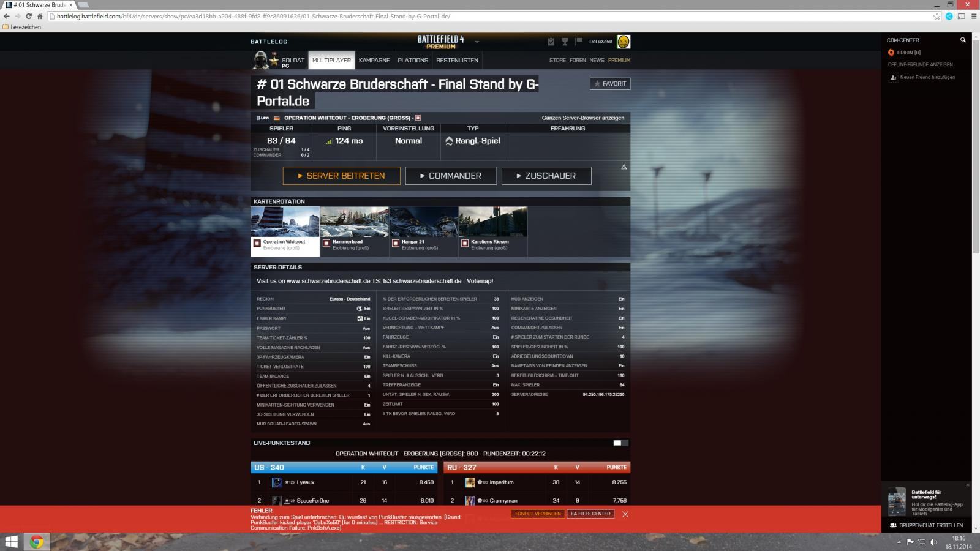
Task: Go to the browser home page icon
Action: [40, 16]
